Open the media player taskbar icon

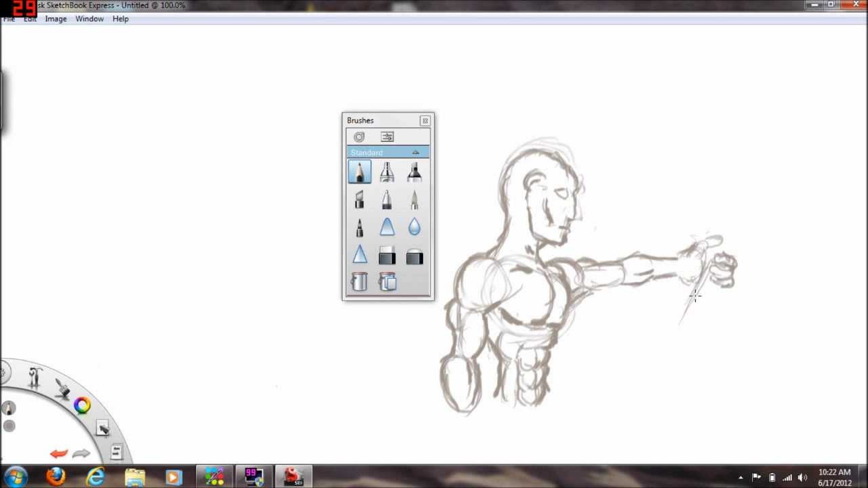(174, 477)
